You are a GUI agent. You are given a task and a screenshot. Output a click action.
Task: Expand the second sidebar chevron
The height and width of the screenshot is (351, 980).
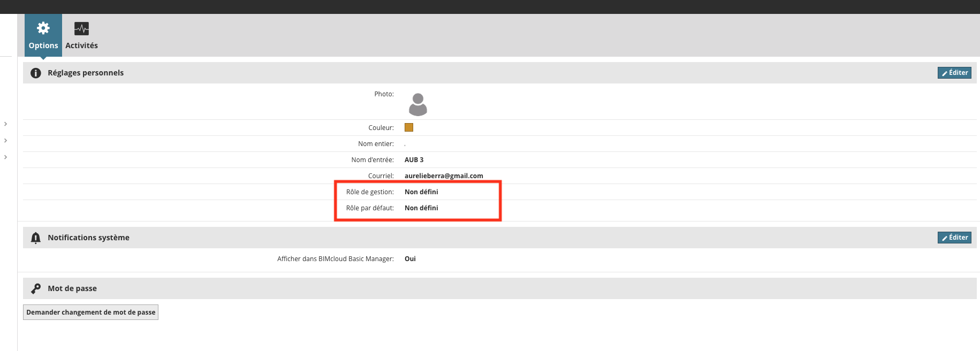point(5,141)
